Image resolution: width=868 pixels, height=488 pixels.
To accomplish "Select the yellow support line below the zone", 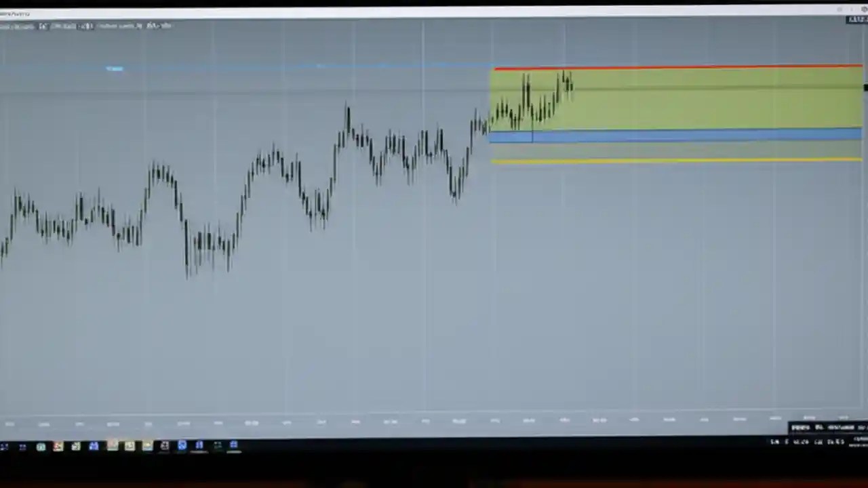I will [678, 160].
